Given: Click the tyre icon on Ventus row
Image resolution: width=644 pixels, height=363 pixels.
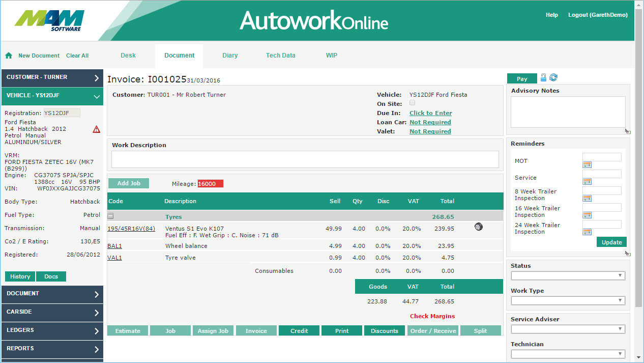Looking at the screenshot, I should click(x=478, y=227).
